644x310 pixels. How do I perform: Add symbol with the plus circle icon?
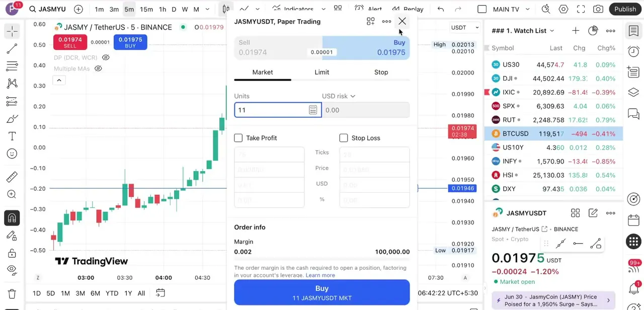pyautogui.click(x=78, y=9)
